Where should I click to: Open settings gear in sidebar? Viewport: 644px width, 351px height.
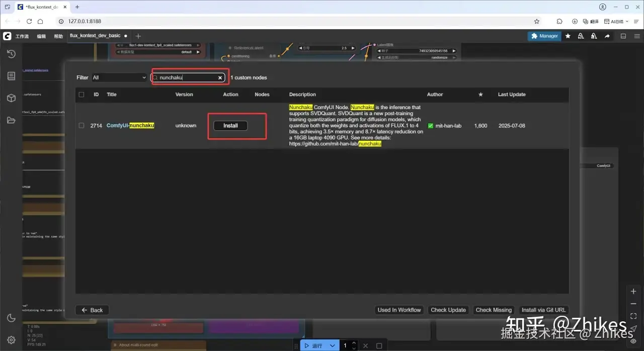click(11, 340)
